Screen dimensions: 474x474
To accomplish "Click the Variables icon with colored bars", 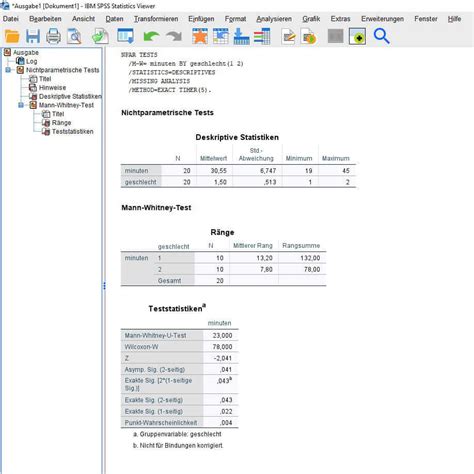I will pyautogui.click(x=262, y=36).
